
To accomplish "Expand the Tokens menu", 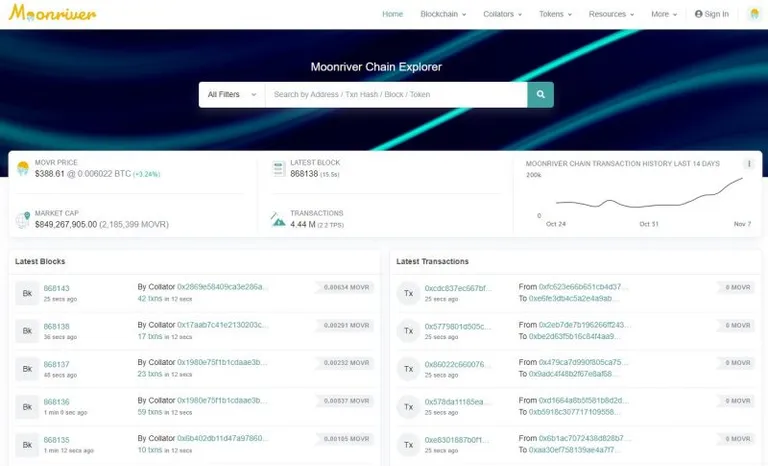I will pos(555,14).
